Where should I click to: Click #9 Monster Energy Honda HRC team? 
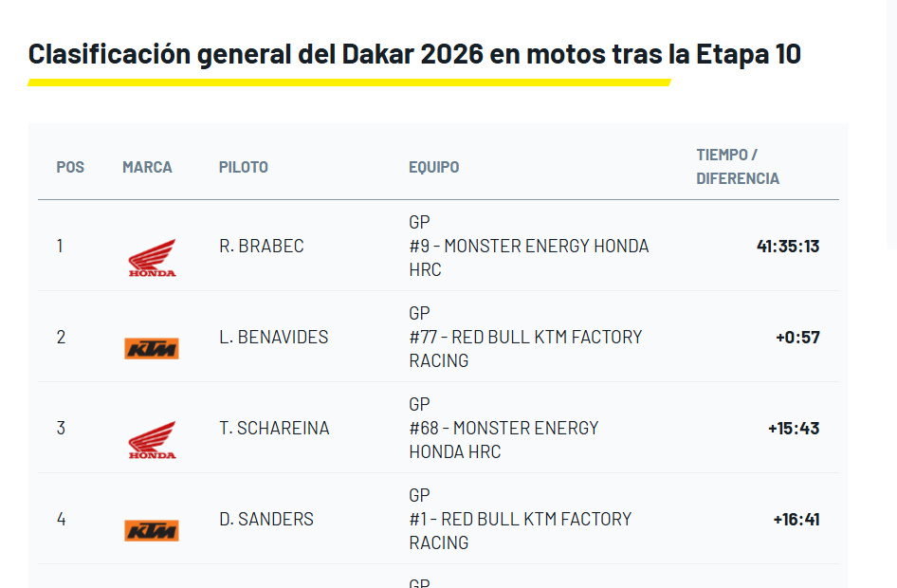pyautogui.click(x=529, y=247)
